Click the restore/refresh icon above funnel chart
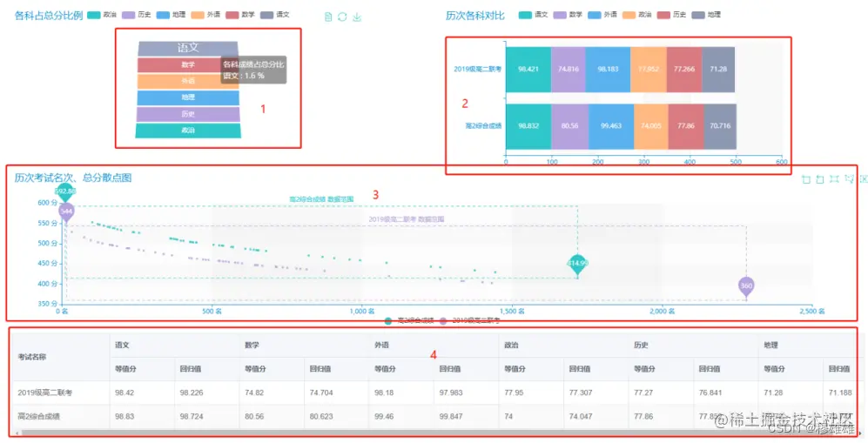Screen dimensions: 868x443 pyautogui.click(x=342, y=17)
